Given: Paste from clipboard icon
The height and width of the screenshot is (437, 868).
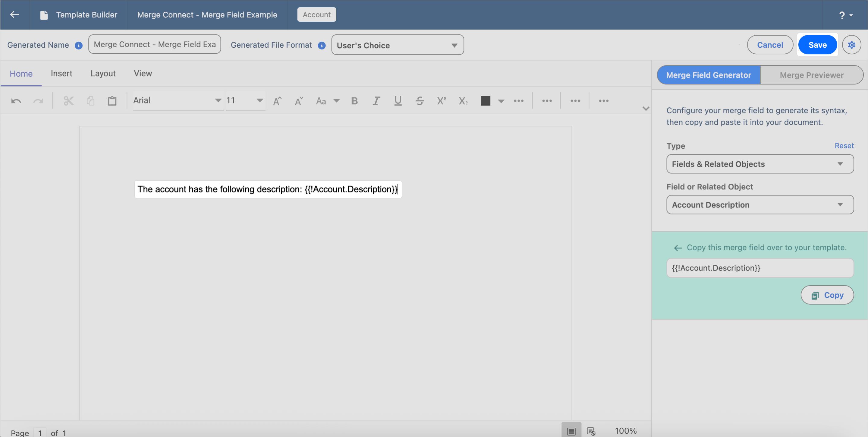Looking at the screenshot, I should [112, 100].
